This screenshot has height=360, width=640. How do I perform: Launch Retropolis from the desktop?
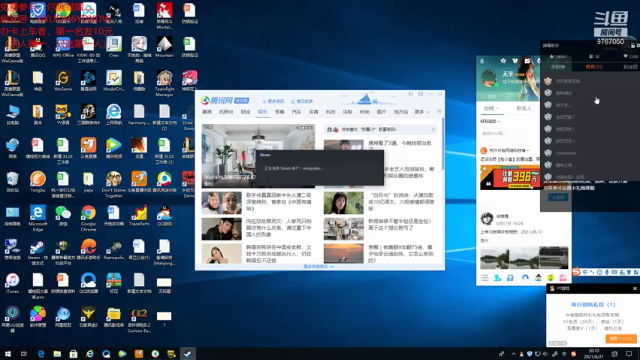[113, 249]
